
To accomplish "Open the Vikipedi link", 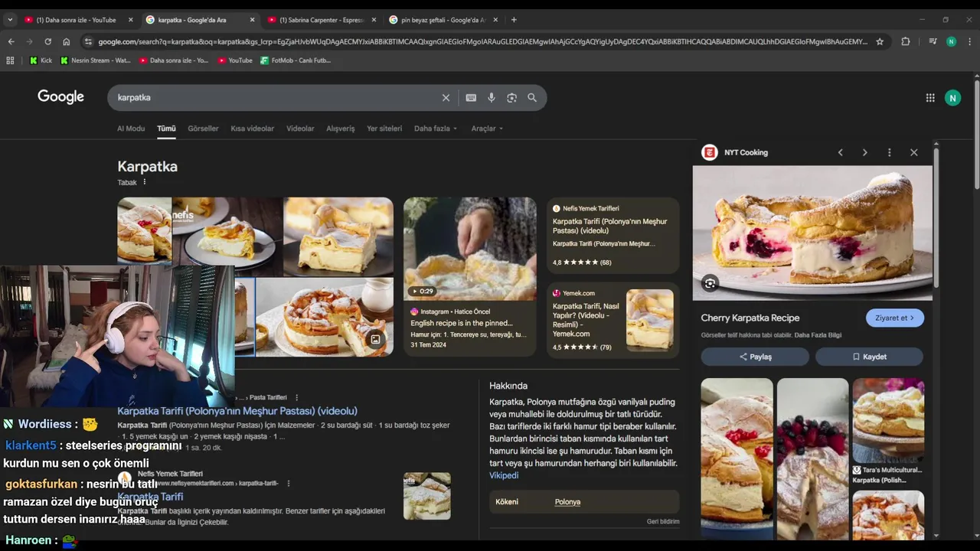I will click(x=504, y=475).
